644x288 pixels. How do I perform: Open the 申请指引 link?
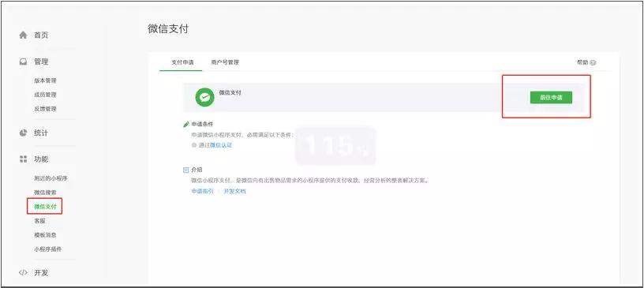[x=203, y=191]
